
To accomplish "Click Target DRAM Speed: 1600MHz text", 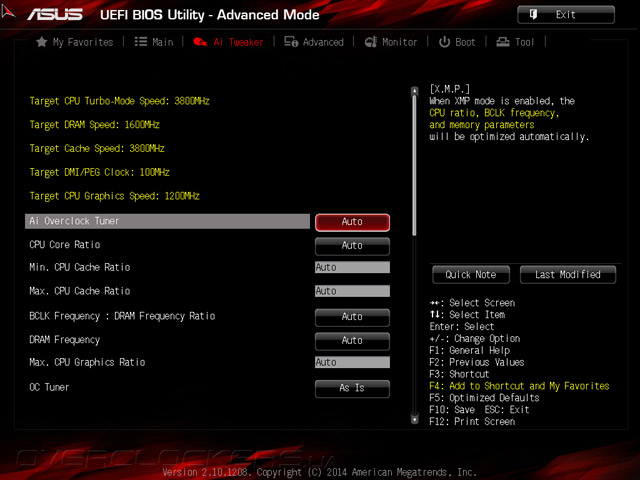I will click(x=94, y=125).
